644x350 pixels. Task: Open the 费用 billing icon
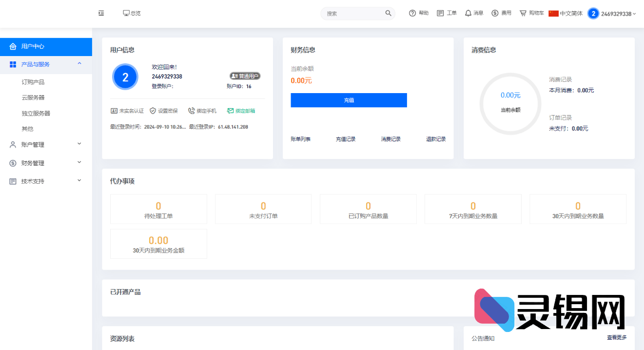(x=495, y=13)
